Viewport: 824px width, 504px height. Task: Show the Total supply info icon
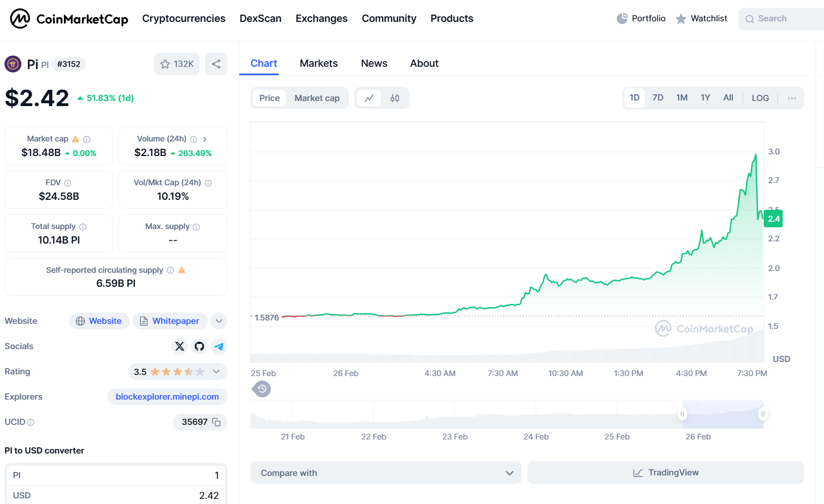83,227
